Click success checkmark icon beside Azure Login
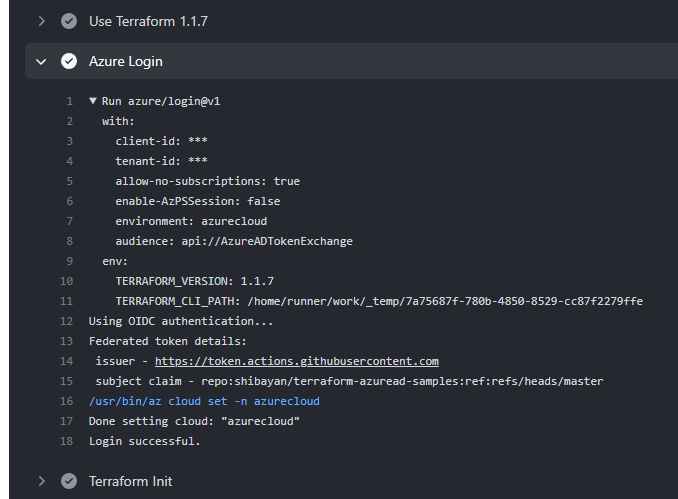The height and width of the screenshot is (499, 678). 69,61
